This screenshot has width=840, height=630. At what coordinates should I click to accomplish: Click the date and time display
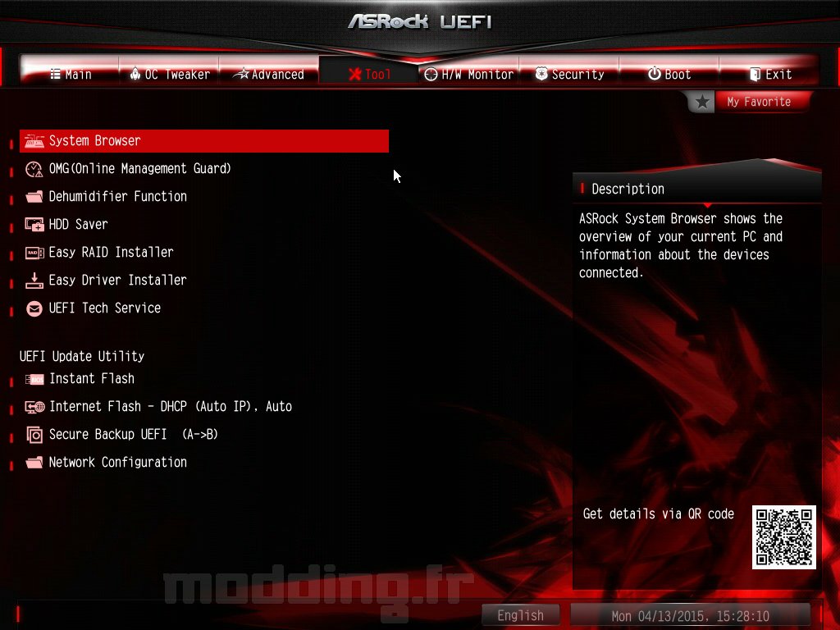pyautogui.click(x=691, y=616)
